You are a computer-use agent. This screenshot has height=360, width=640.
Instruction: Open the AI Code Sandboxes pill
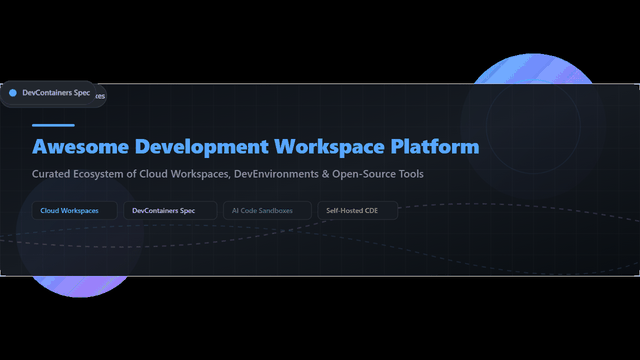pos(267,211)
